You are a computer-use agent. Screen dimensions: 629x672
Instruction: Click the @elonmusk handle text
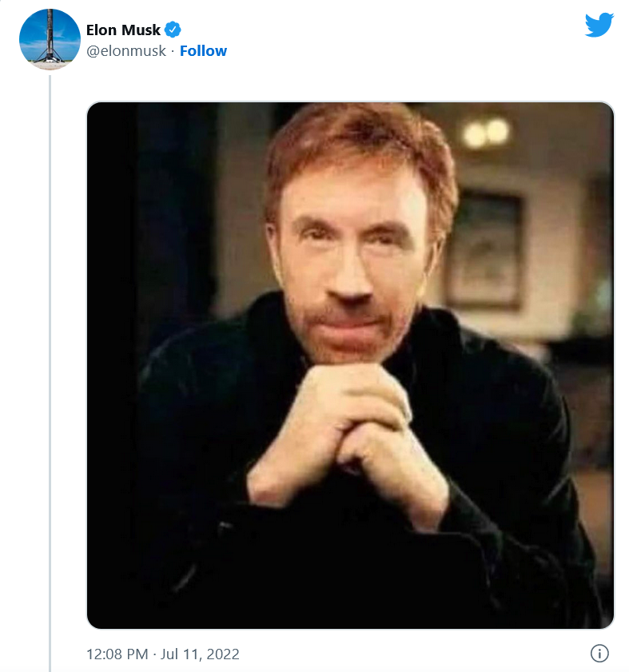(126, 50)
